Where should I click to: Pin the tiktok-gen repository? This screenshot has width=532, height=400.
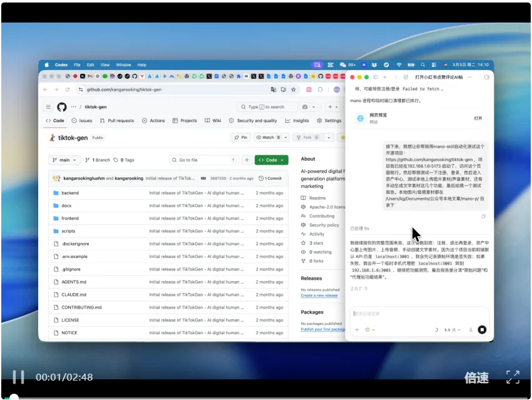(x=240, y=138)
